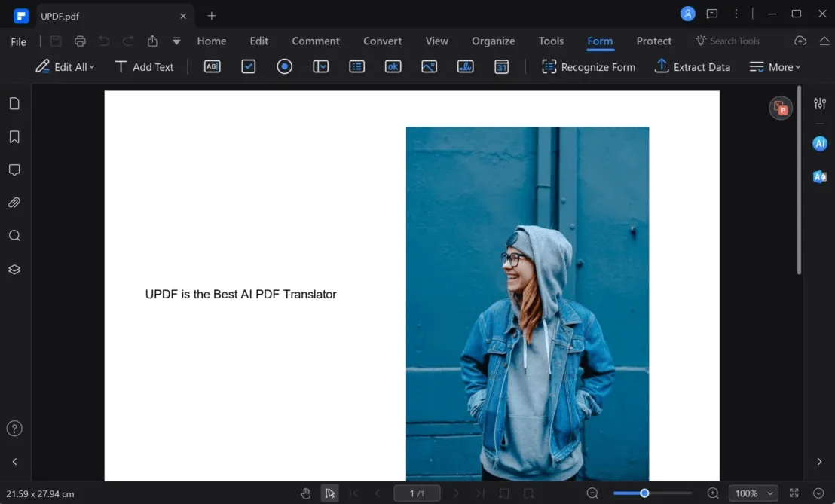
Task: Click Extract Data button
Action: (692, 67)
